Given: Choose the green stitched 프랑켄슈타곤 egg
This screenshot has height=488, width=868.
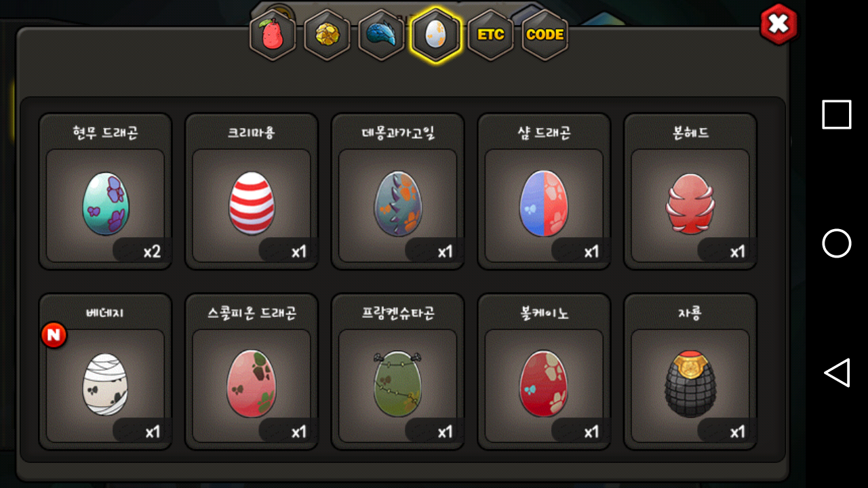Looking at the screenshot, I should [x=398, y=372].
